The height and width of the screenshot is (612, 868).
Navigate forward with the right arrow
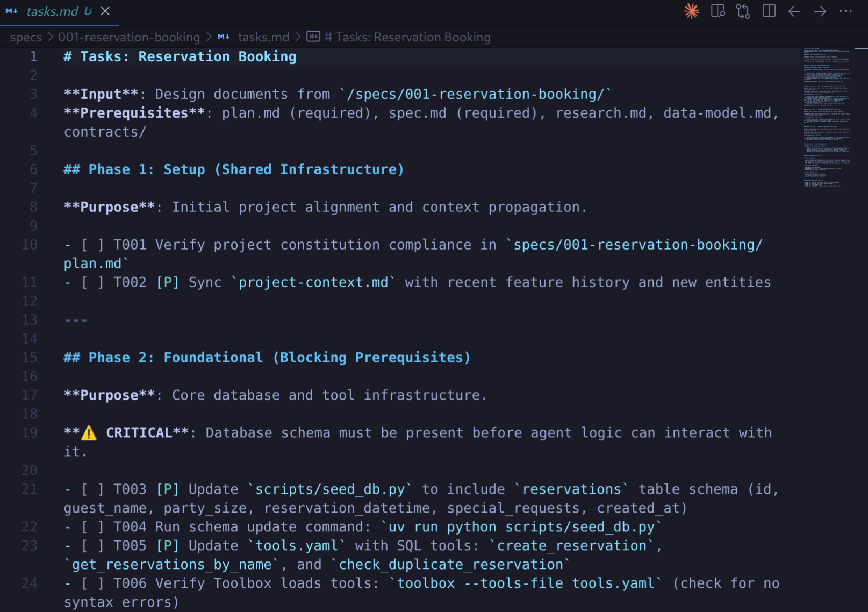tap(820, 11)
